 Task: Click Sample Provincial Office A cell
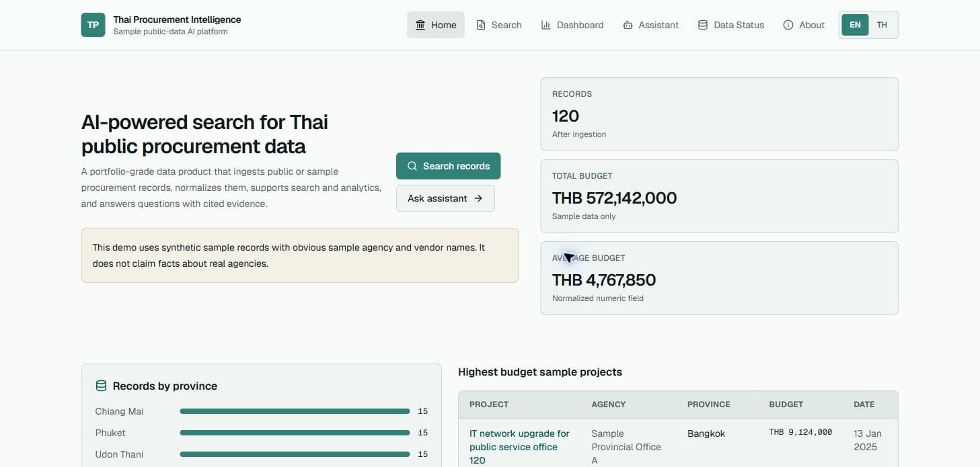[x=626, y=447]
